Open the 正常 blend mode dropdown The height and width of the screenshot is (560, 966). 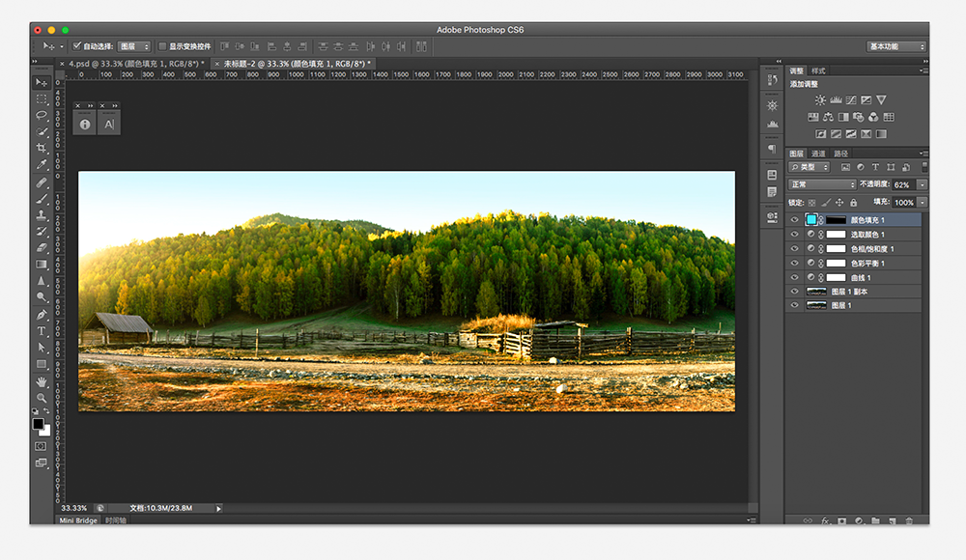(822, 184)
